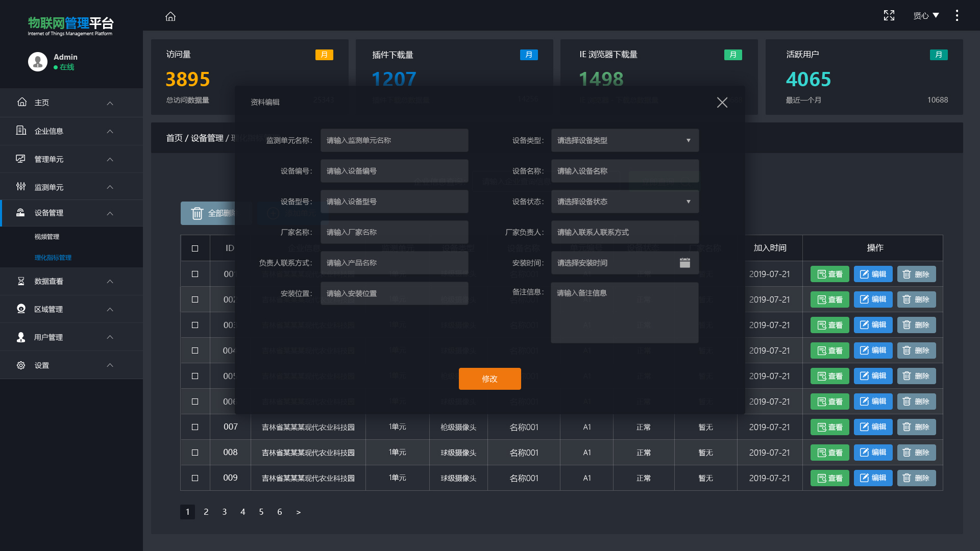The image size is (980, 551).
Task: Click 活跃用户 teal 月 badge
Action: pyautogui.click(x=939, y=55)
